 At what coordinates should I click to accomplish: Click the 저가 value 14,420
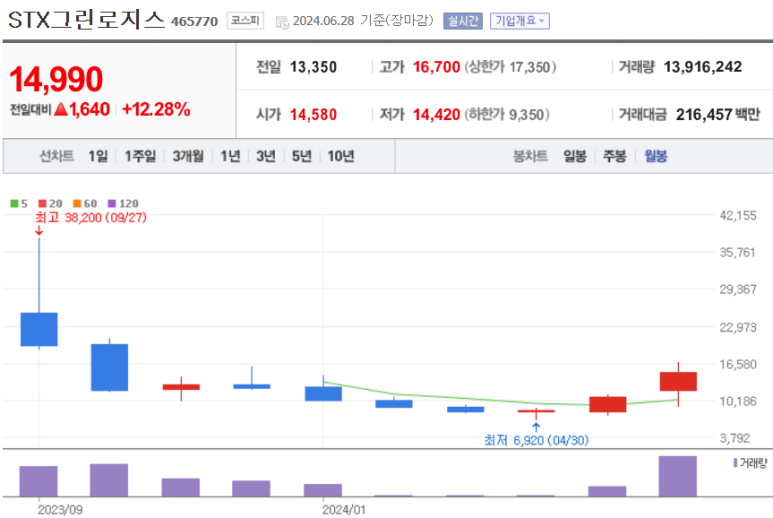(x=436, y=115)
